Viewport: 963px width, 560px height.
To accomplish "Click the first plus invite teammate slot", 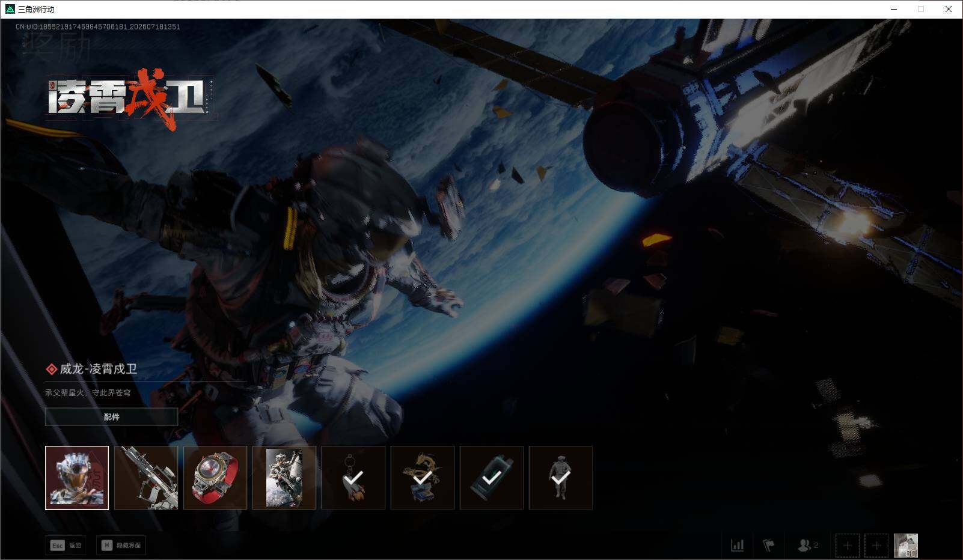I will click(848, 546).
